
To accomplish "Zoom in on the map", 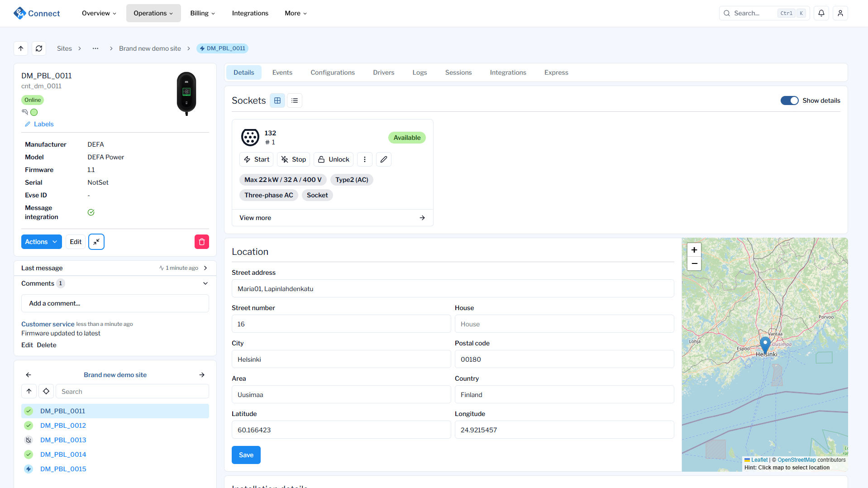I will tap(694, 250).
